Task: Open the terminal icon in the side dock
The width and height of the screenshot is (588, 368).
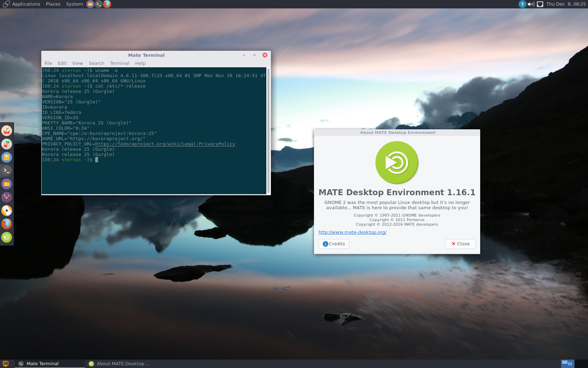Action: (7, 171)
